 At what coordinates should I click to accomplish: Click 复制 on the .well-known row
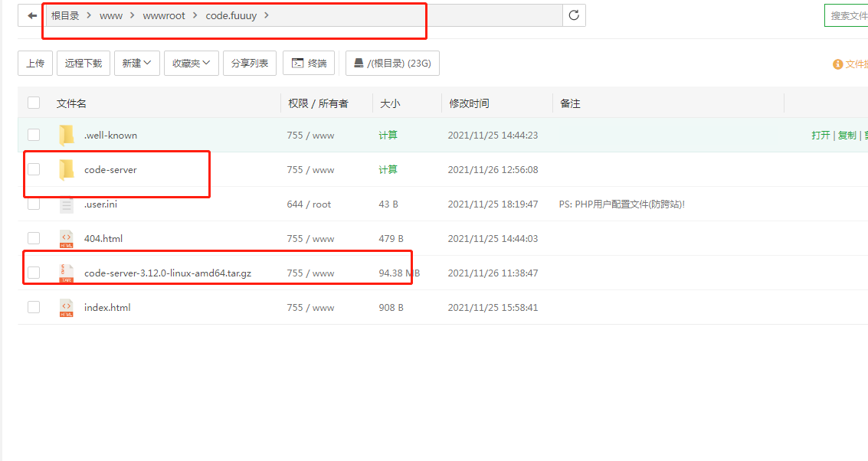click(847, 135)
